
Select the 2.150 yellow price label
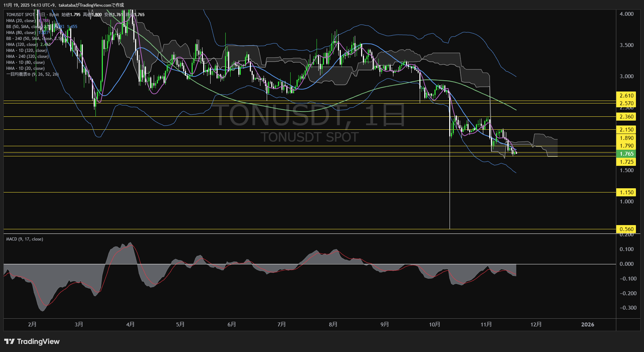(626, 130)
